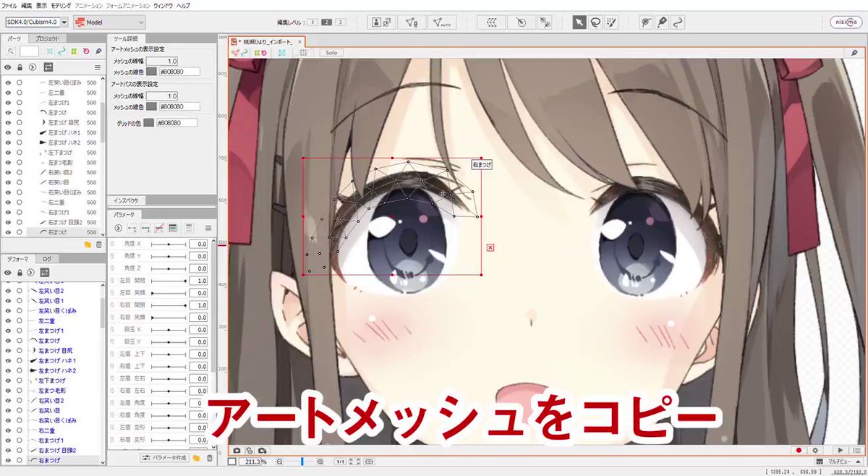Open Model workspace dropdown
The height and width of the screenshot is (476, 868).
(x=109, y=22)
